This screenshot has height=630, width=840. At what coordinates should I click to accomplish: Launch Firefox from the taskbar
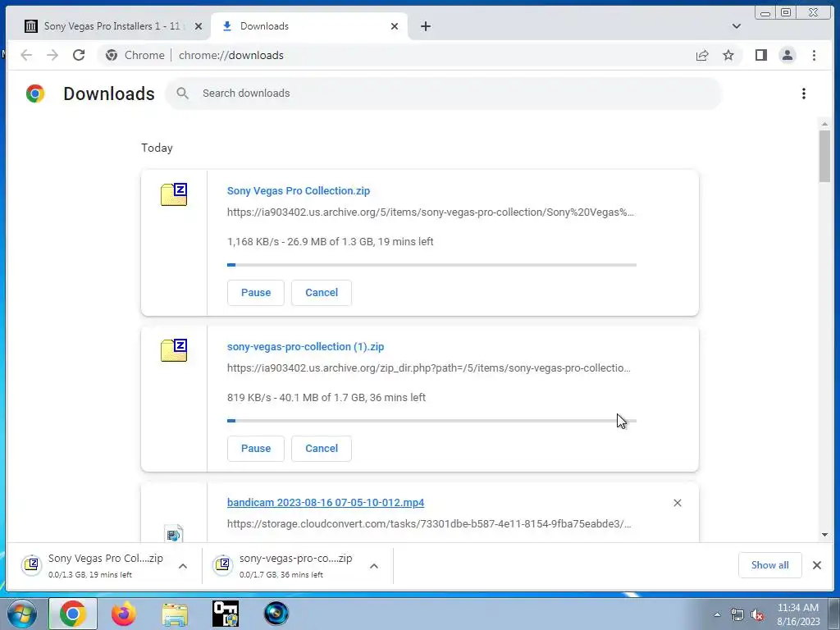point(124,614)
